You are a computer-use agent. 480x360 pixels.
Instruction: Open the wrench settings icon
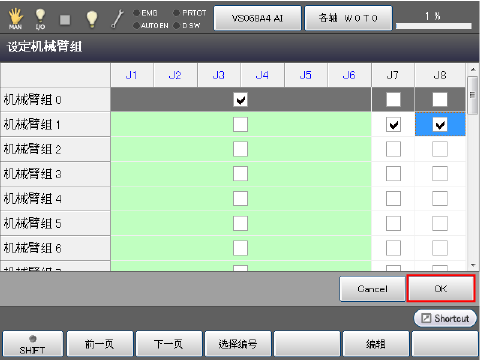[x=117, y=19]
